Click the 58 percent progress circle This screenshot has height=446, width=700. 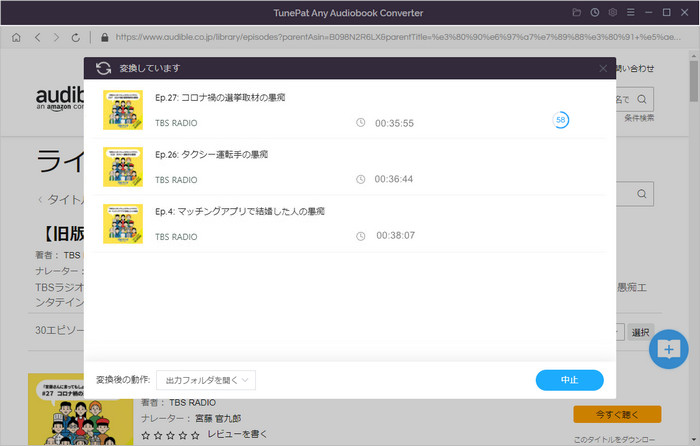pos(561,120)
